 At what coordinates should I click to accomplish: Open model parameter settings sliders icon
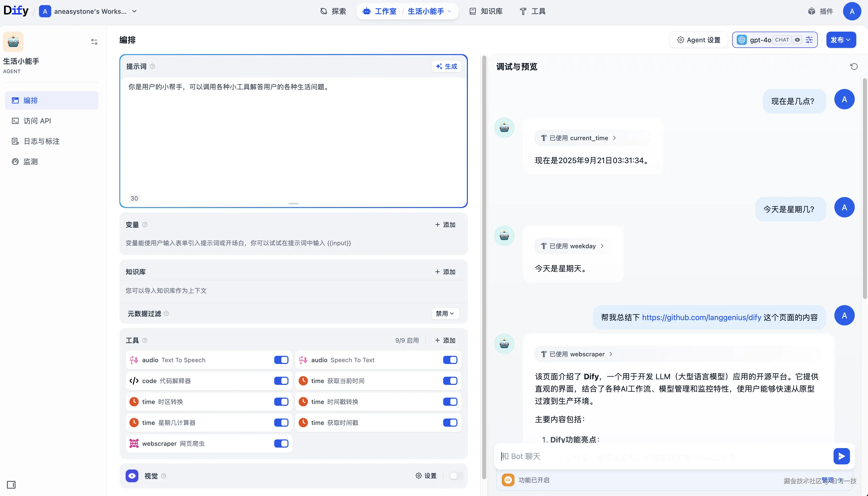809,40
